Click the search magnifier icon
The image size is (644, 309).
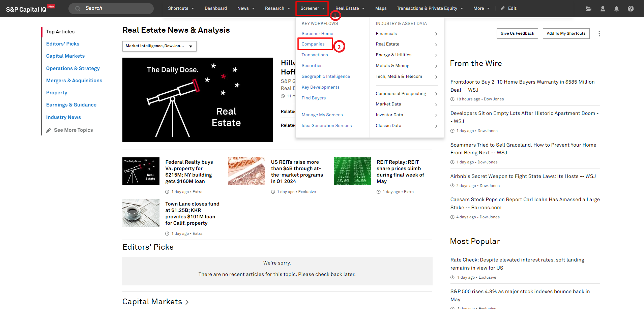(x=78, y=8)
